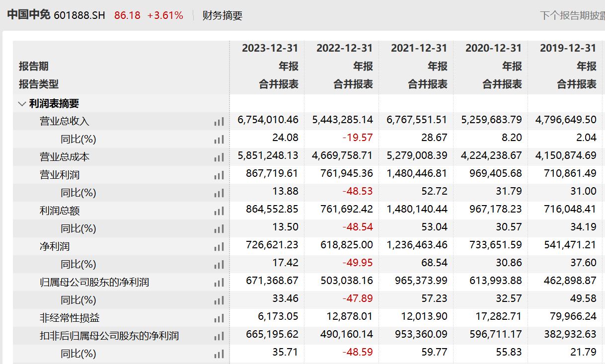Click operating profit value 1,480,446.81
This screenshot has height=364, width=605.
point(417,173)
